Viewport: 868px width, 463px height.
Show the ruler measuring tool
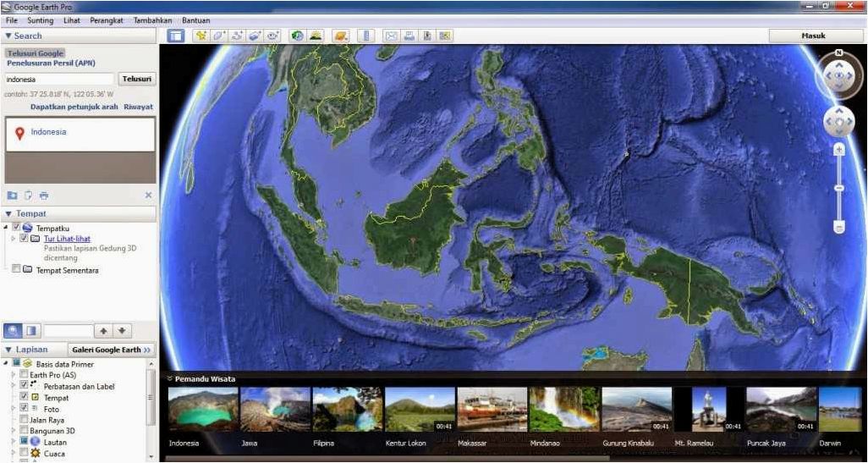(x=366, y=36)
